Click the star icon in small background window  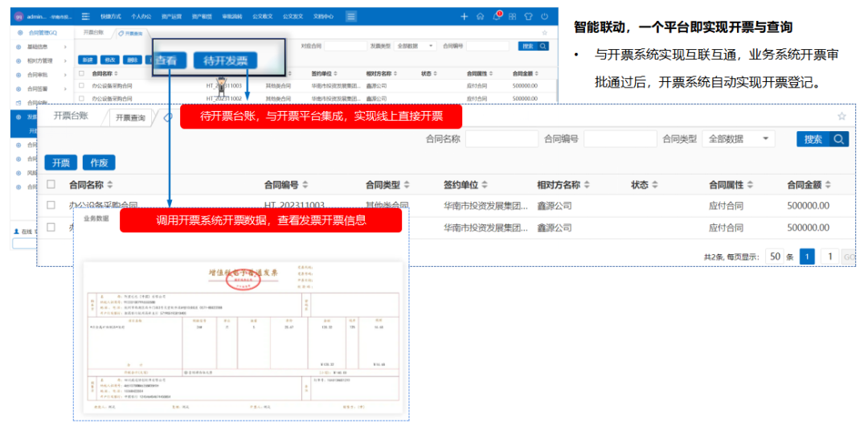pos(545,33)
